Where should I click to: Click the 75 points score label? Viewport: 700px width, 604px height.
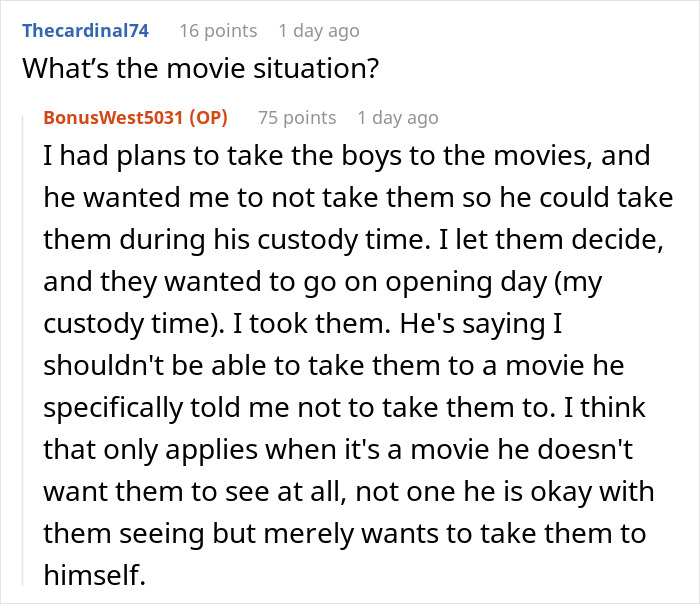coord(297,118)
